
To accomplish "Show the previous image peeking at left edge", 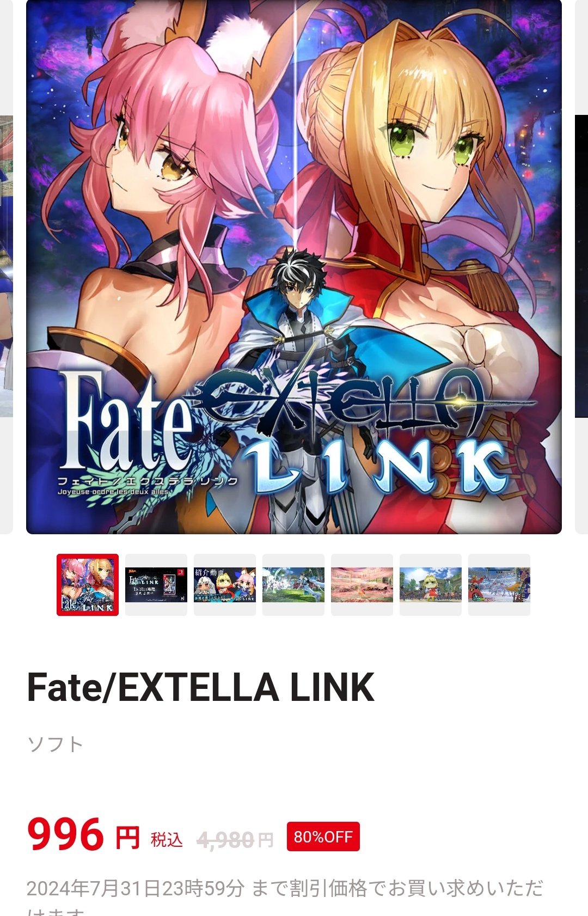I will click(x=6, y=267).
